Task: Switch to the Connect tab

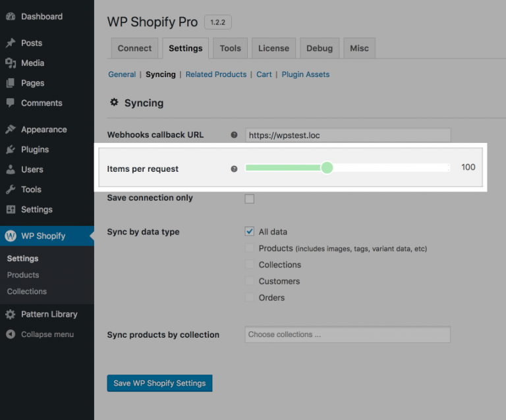Action: (x=134, y=48)
